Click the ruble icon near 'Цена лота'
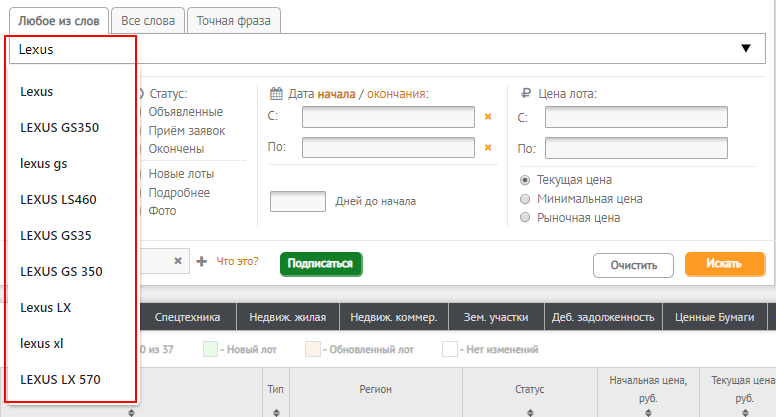Image resolution: width=776 pixels, height=417 pixels. (526, 93)
